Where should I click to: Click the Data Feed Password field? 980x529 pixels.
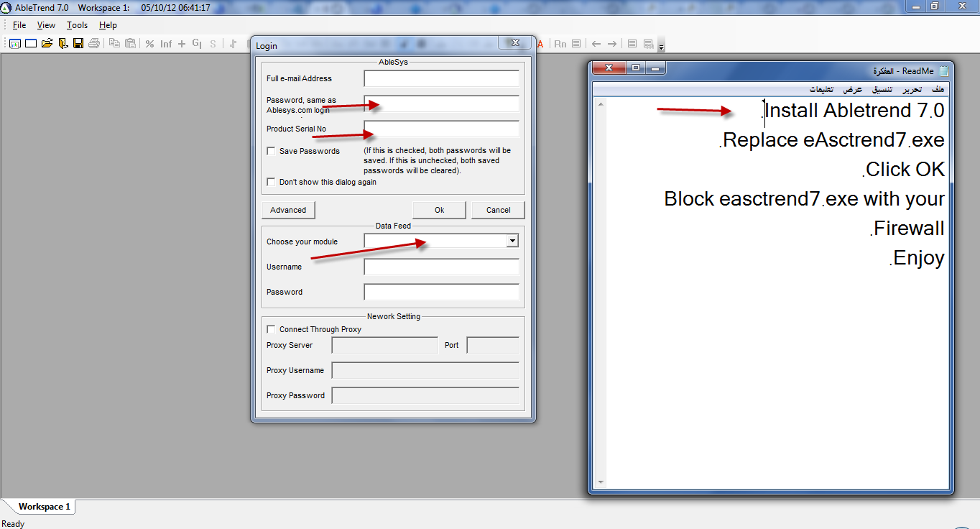[x=441, y=292]
